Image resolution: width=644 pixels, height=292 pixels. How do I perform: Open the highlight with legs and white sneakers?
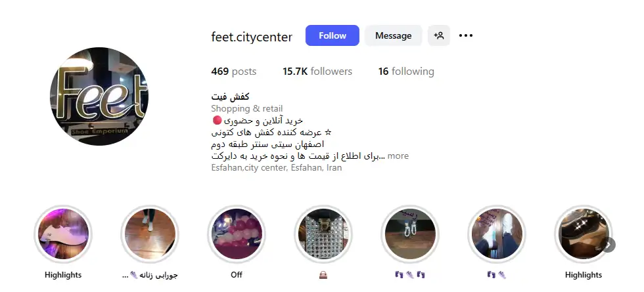pyautogui.click(x=497, y=234)
